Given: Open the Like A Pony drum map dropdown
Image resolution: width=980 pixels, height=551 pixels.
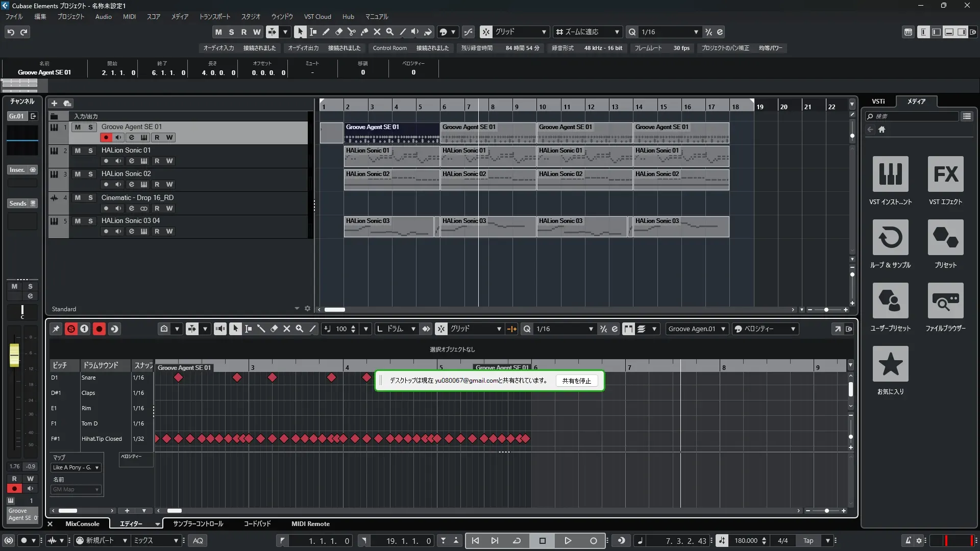Looking at the screenshot, I should pos(76,467).
